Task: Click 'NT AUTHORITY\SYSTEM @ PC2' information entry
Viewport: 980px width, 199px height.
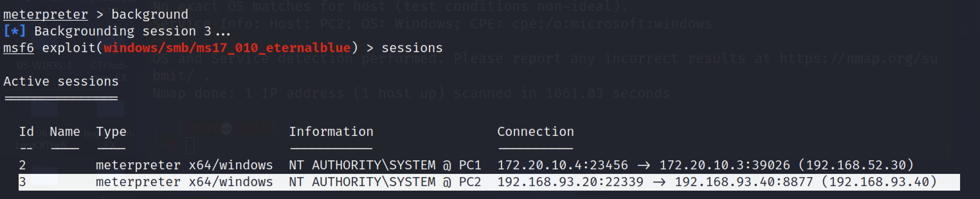Action: pyautogui.click(x=385, y=182)
